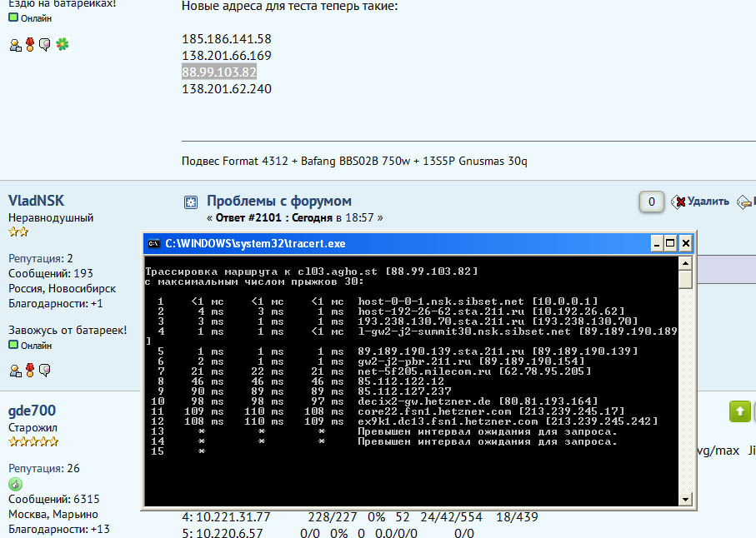Click the green up-arrow vote button
The width and height of the screenshot is (756, 538).
click(739, 411)
